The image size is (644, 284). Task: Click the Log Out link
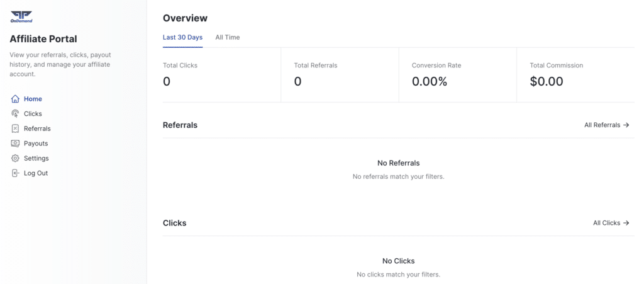[x=36, y=173]
